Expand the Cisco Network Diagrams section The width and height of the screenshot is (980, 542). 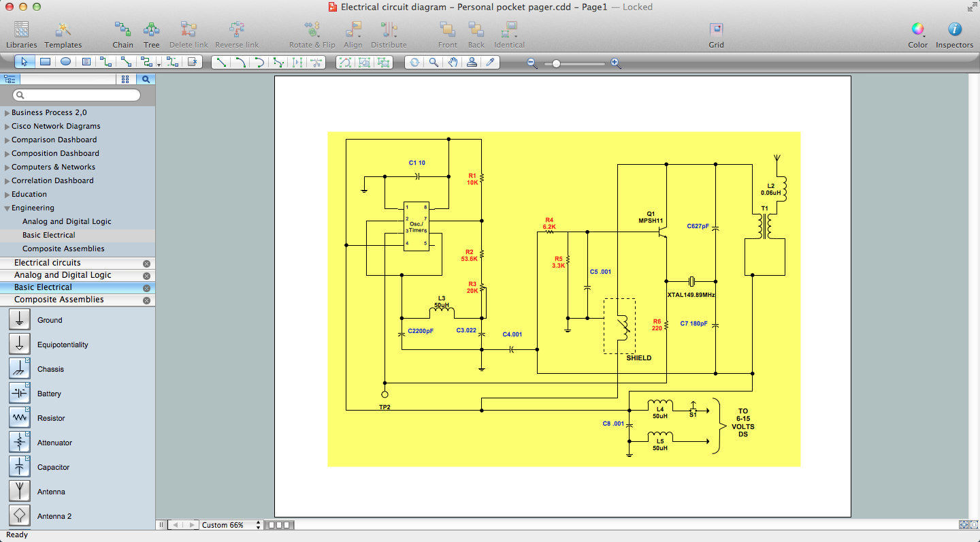click(x=6, y=126)
